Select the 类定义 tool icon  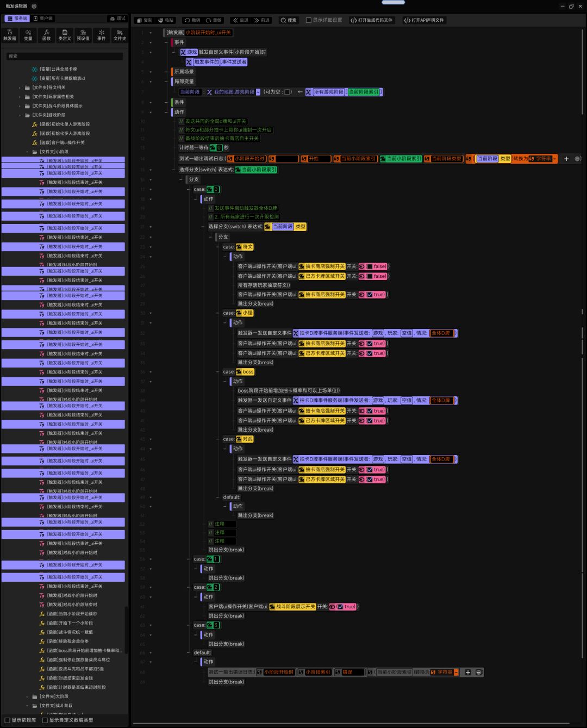coord(65,35)
